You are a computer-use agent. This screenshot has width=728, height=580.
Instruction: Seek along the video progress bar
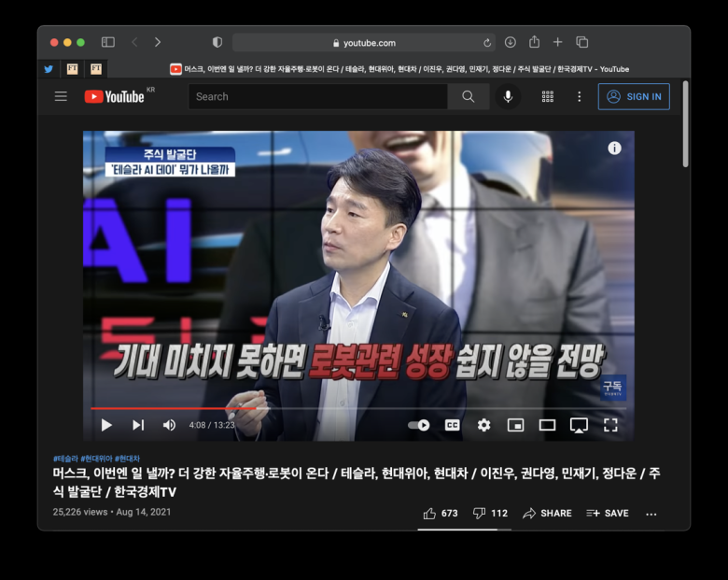(x=358, y=408)
